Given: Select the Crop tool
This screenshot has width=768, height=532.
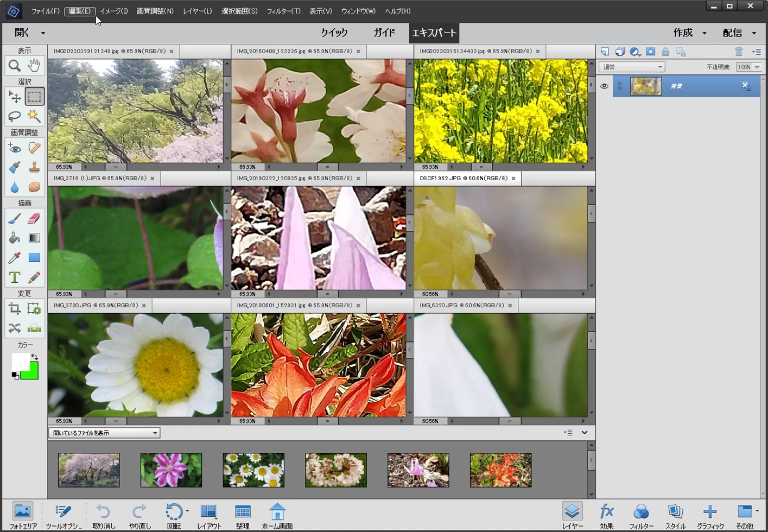Looking at the screenshot, I should click(15, 309).
